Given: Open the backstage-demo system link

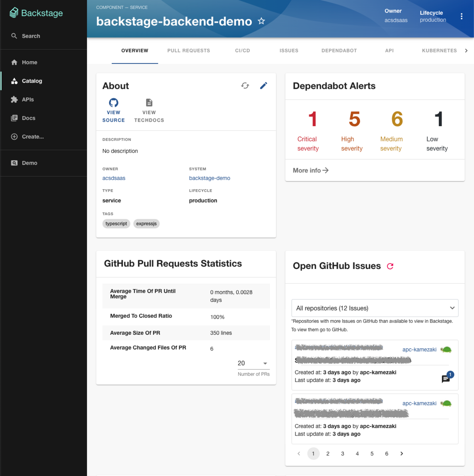Looking at the screenshot, I should (209, 178).
